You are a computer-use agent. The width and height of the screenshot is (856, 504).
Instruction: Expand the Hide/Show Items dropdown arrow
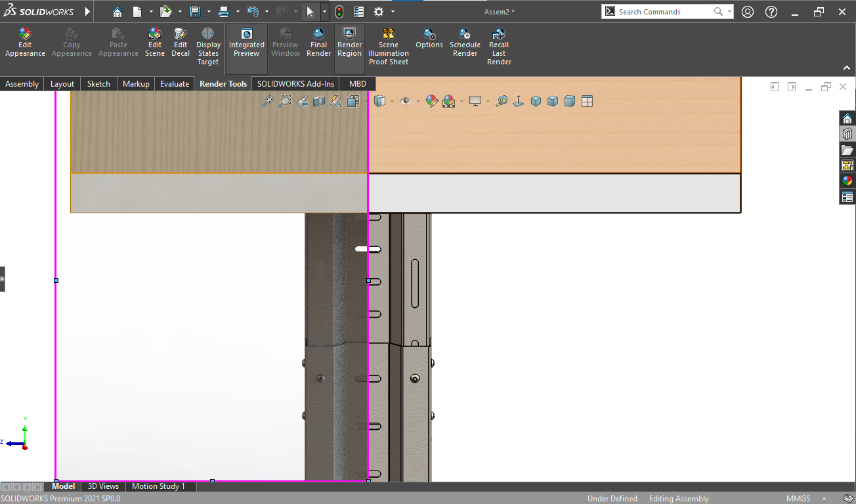point(418,101)
